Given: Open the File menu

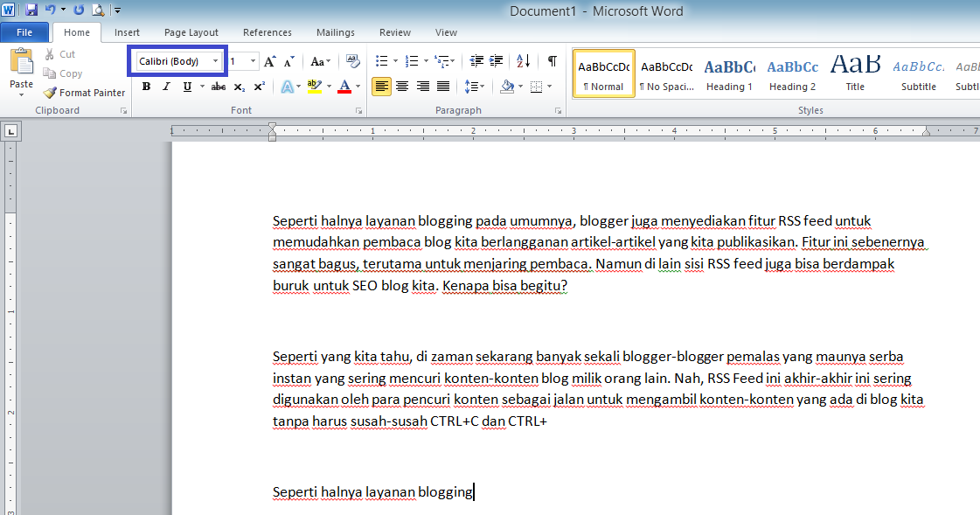Looking at the screenshot, I should click(24, 31).
